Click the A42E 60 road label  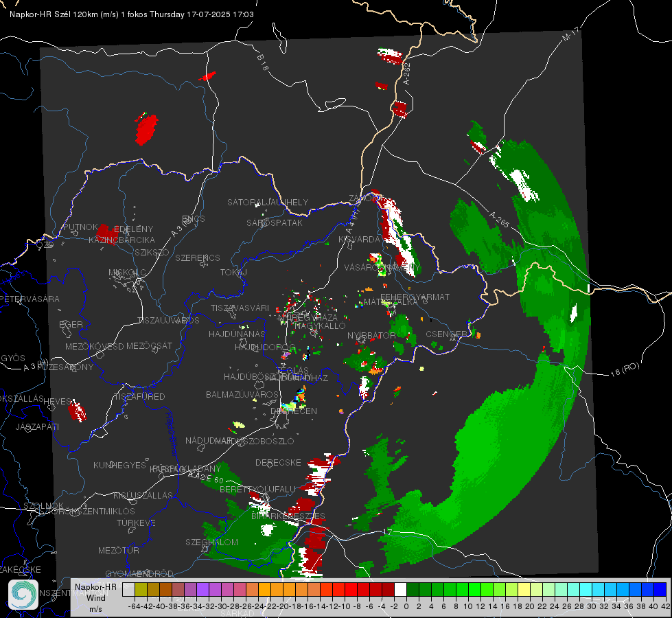[207, 477]
